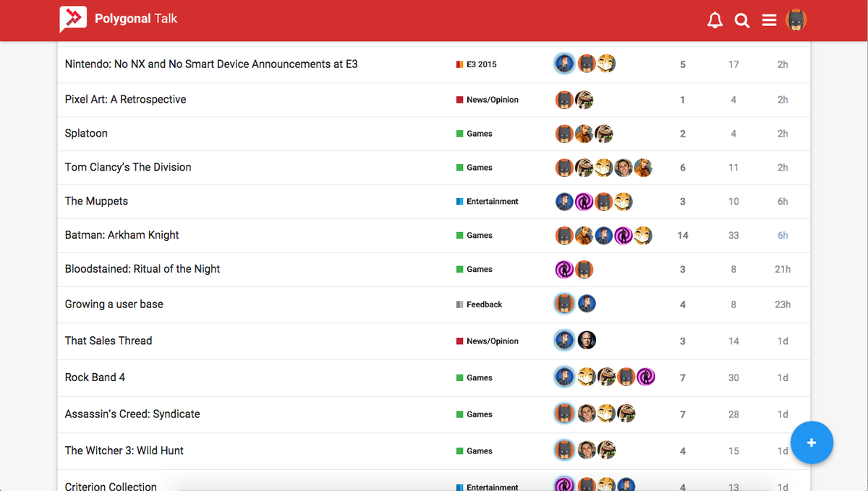Click last avatar on The Witcher 3 row
This screenshot has width=868, height=491.
606,450
